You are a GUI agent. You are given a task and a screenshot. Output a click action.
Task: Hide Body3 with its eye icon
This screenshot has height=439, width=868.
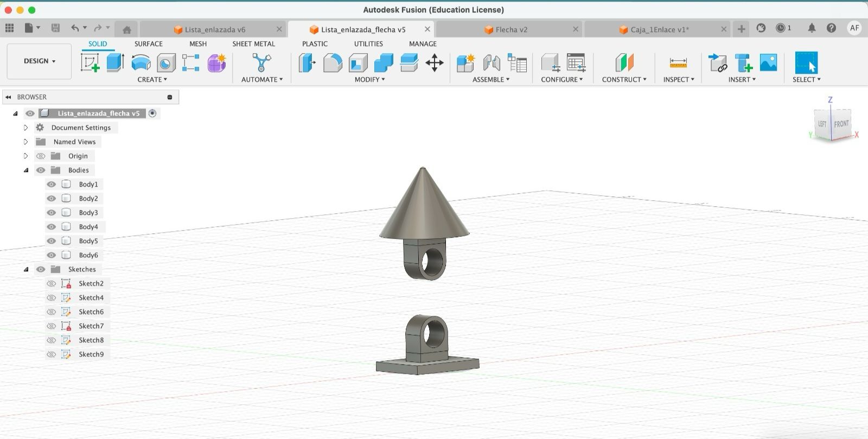[52, 213]
